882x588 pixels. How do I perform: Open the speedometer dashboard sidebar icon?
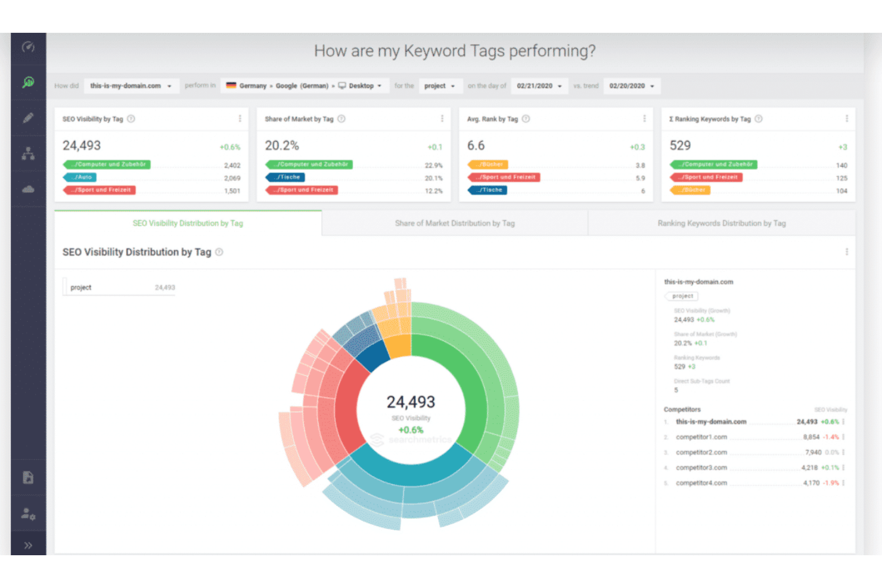(x=28, y=47)
